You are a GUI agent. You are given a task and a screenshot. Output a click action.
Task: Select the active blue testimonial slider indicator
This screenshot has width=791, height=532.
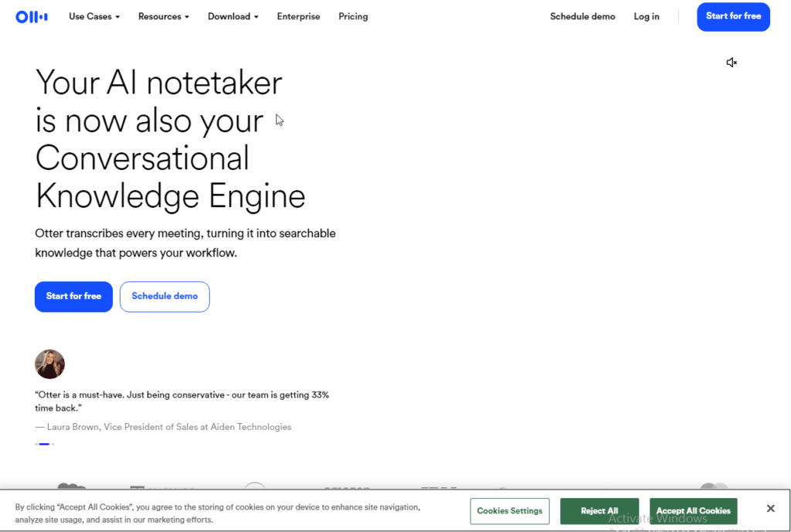coord(44,444)
